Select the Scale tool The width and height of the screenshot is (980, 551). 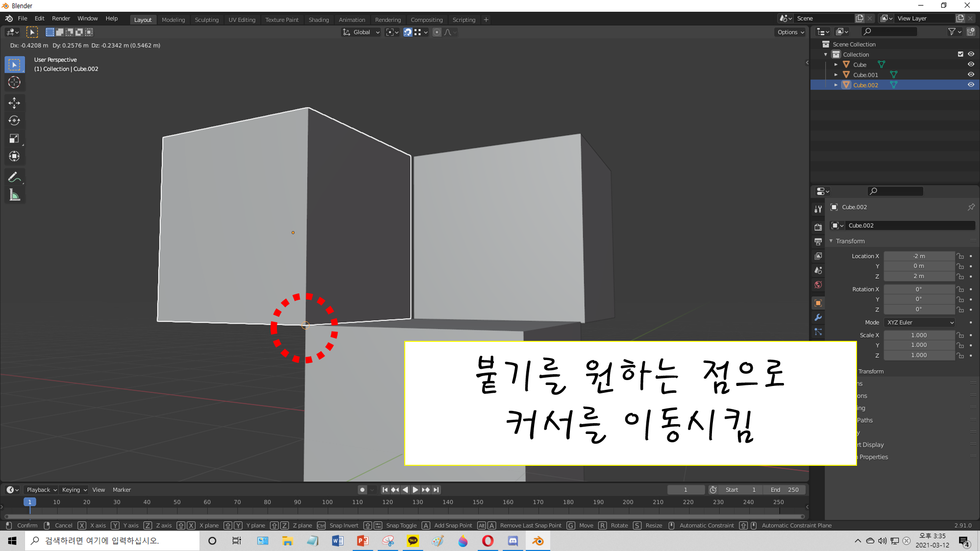pyautogui.click(x=14, y=139)
